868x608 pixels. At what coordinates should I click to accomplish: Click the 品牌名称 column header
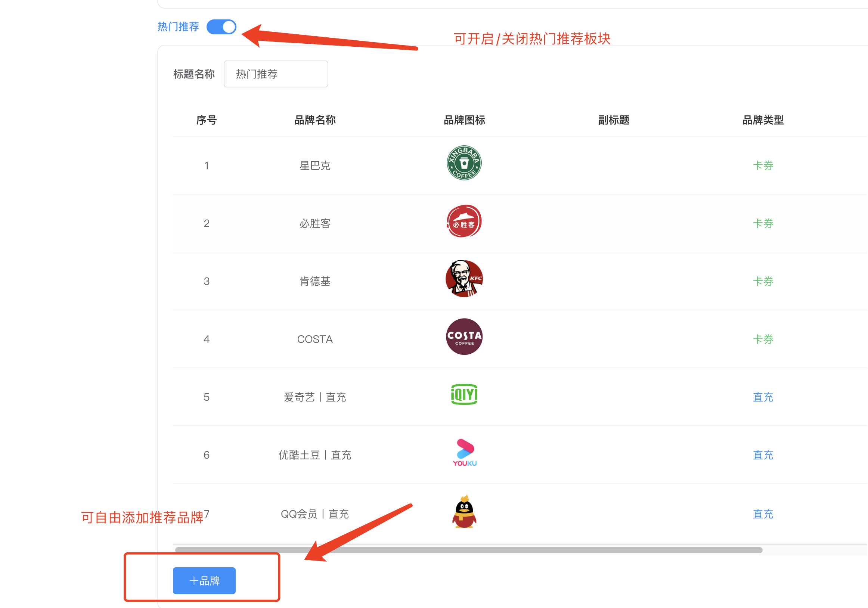tap(315, 120)
